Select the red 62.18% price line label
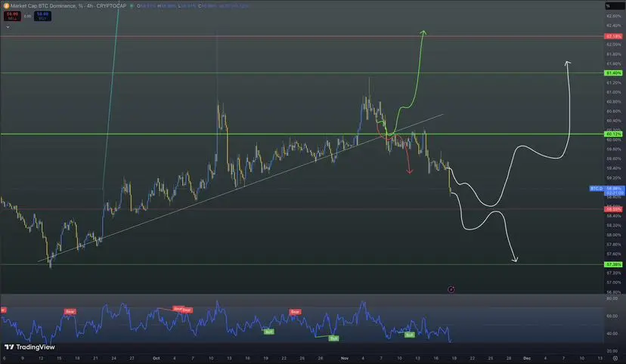The width and height of the screenshot is (626, 364). (613, 36)
